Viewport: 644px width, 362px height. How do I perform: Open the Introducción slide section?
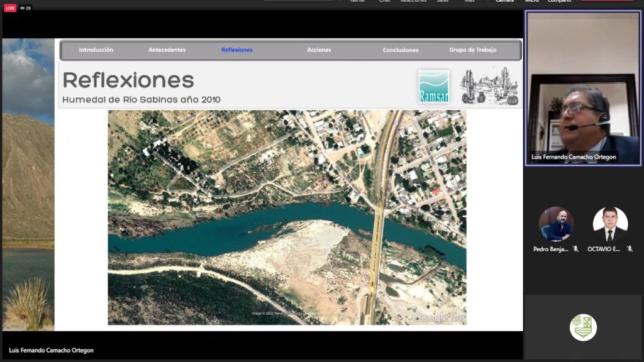pyautogui.click(x=96, y=50)
